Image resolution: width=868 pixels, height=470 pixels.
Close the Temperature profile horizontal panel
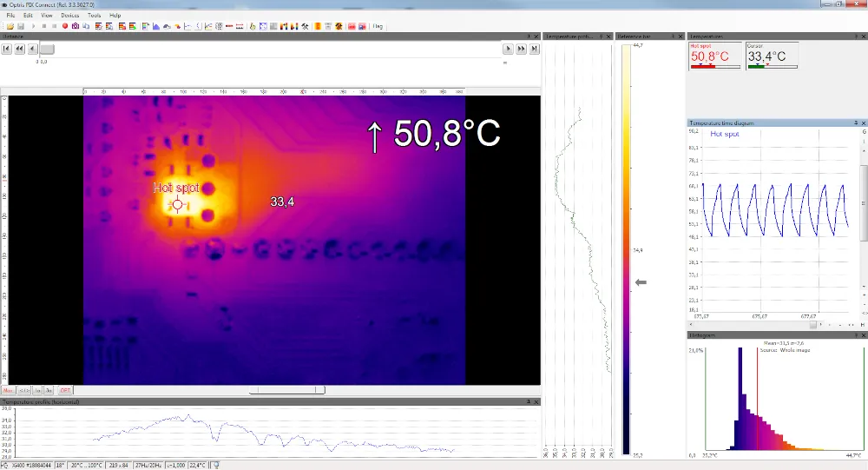536,402
